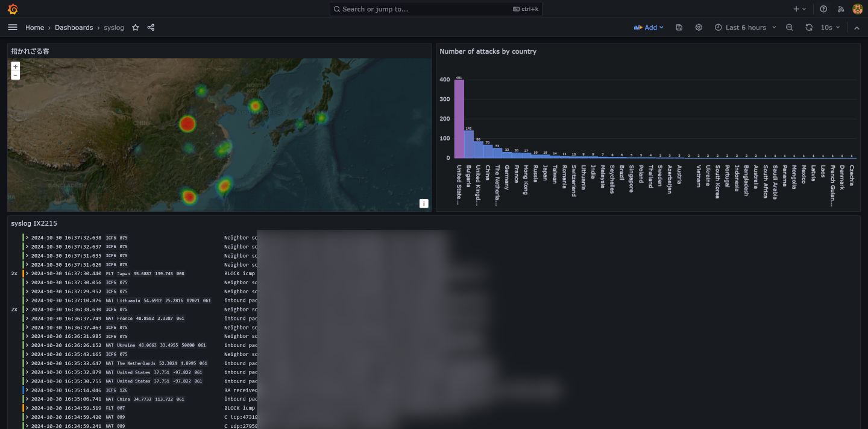Click timestamp 2024-10-30 16:34:59.519
The image size is (868, 429).
(x=66, y=408)
